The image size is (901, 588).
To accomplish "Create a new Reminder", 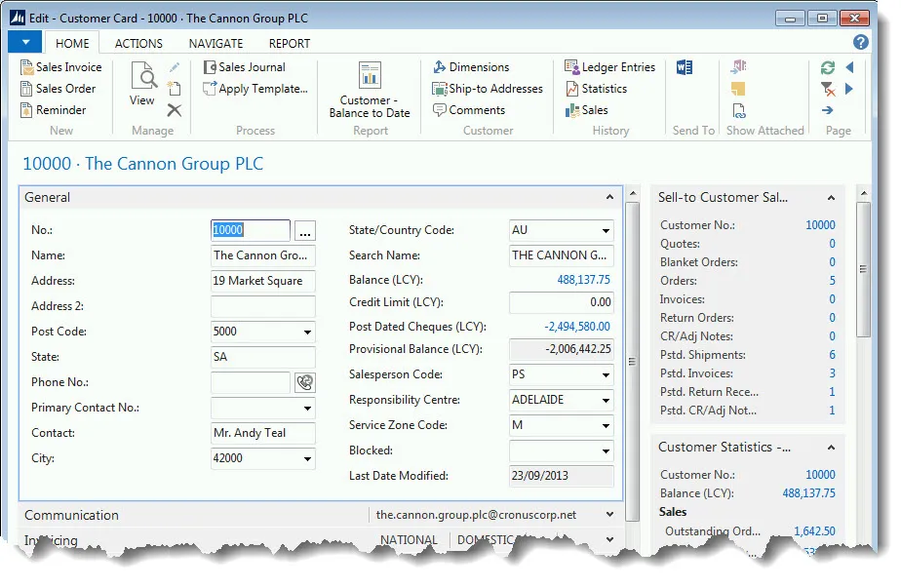I will 53,110.
